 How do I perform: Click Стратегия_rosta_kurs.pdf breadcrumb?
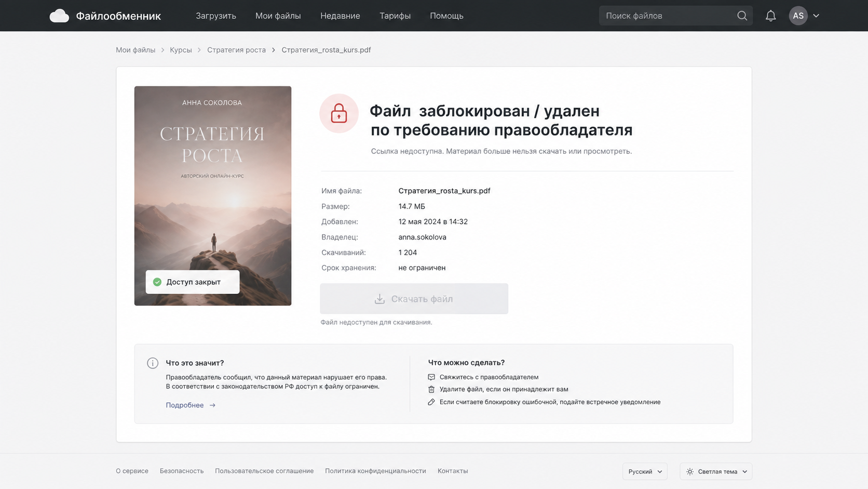pyautogui.click(x=326, y=50)
